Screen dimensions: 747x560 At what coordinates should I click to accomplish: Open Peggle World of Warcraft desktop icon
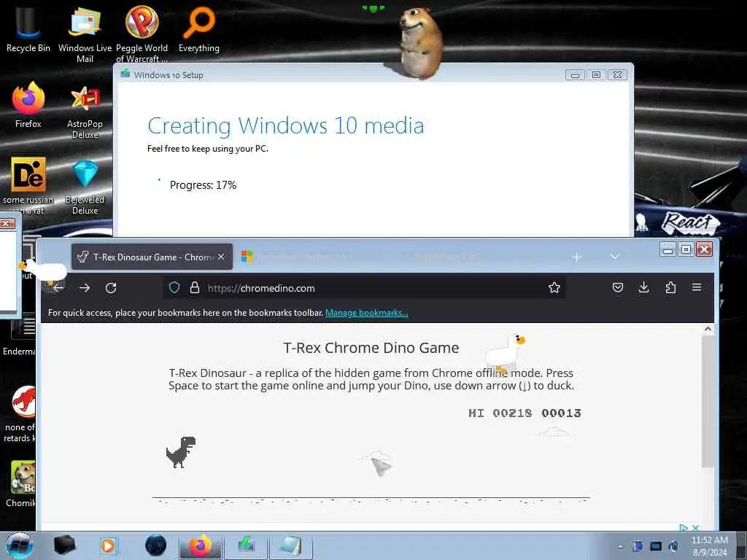[x=142, y=34]
